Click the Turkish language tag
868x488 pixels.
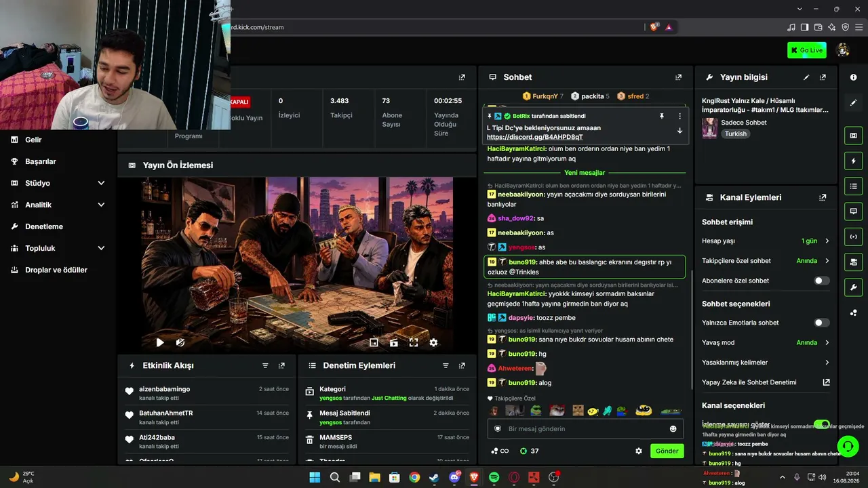pos(736,134)
